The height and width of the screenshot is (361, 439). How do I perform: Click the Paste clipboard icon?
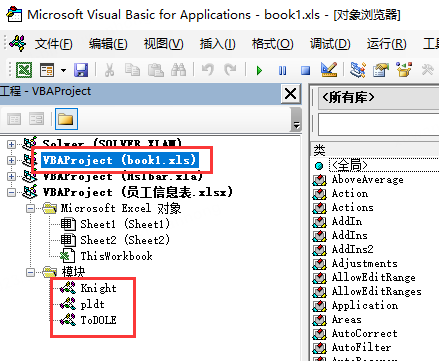coord(155,70)
